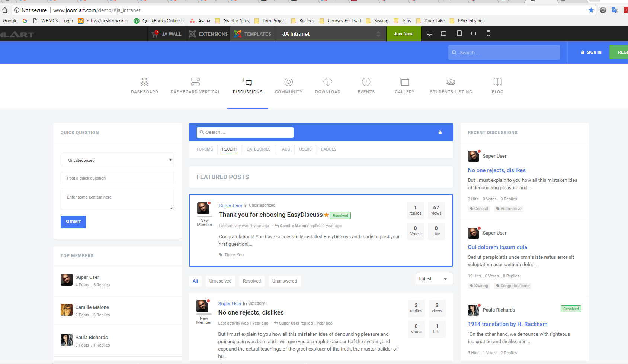Click the browser address bar URL
The height and width of the screenshot is (364, 628).
pyautogui.click(x=97, y=10)
